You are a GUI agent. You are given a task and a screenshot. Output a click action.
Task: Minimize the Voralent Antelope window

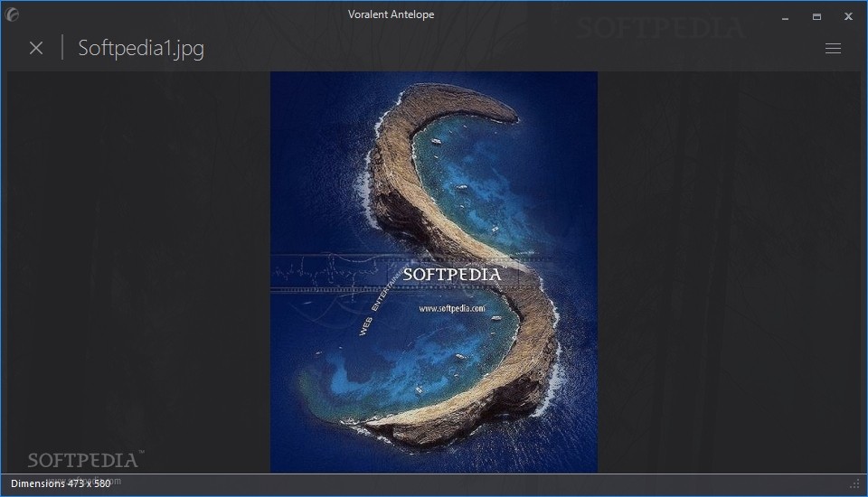coord(785,17)
